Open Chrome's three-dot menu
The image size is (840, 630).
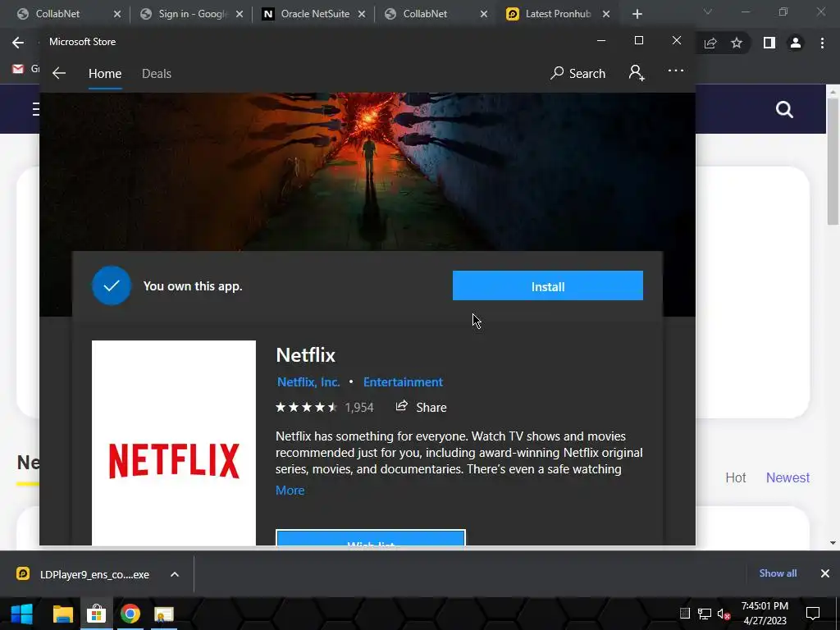pos(822,43)
